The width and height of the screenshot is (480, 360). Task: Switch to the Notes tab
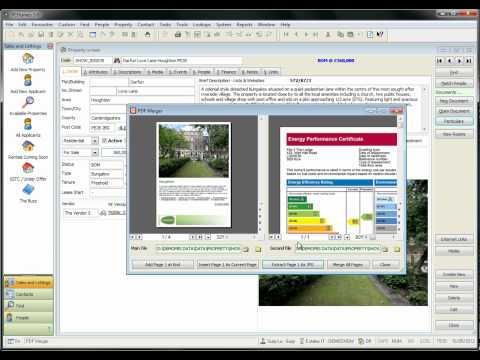pos(250,72)
